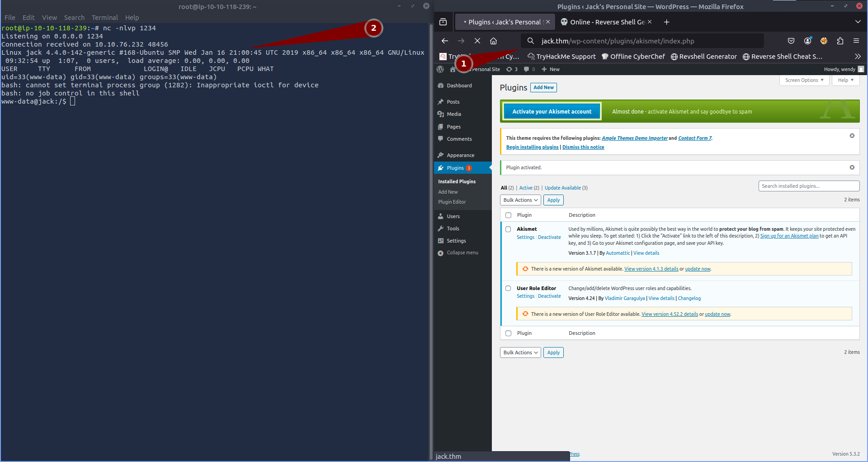Dismiss the theme required plugins notice
The image size is (868, 462).
(x=852, y=136)
